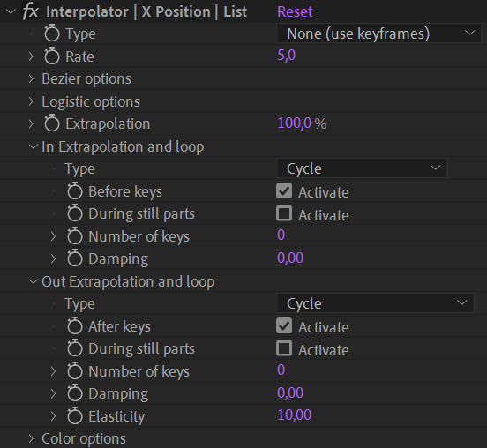Enable the stopwatch for Extrapolation
This screenshot has height=448, width=487.
click(51, 123)
